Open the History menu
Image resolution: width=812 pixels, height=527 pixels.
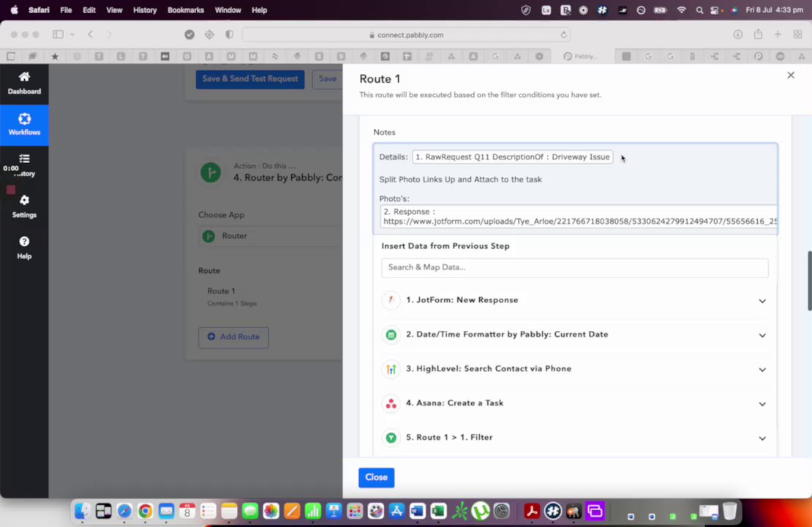coord(145,10)
